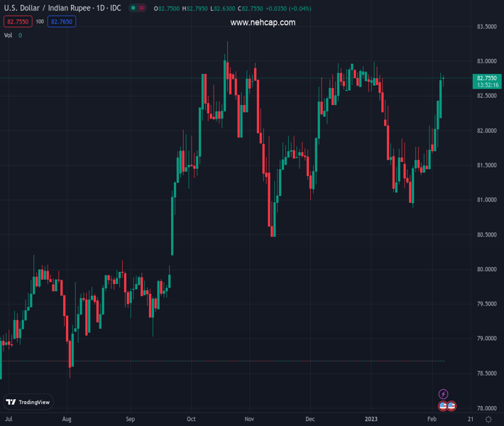This screenshot has height=426, width=504.
Task: Click the 83.5000 level on price scale
Action: (486, 27)
